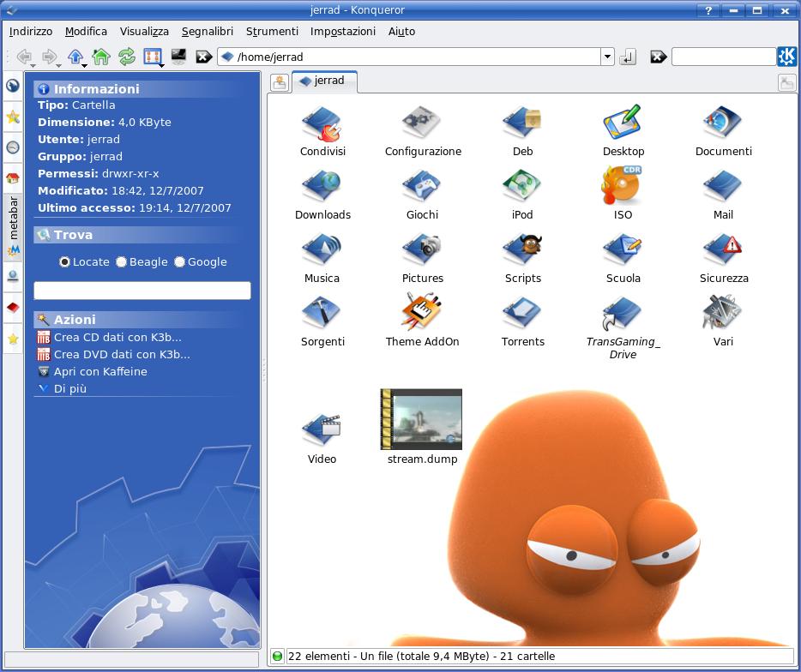Open the iPod folder
801x672 pixels.
pyautogui.click(x=522, y=195)
